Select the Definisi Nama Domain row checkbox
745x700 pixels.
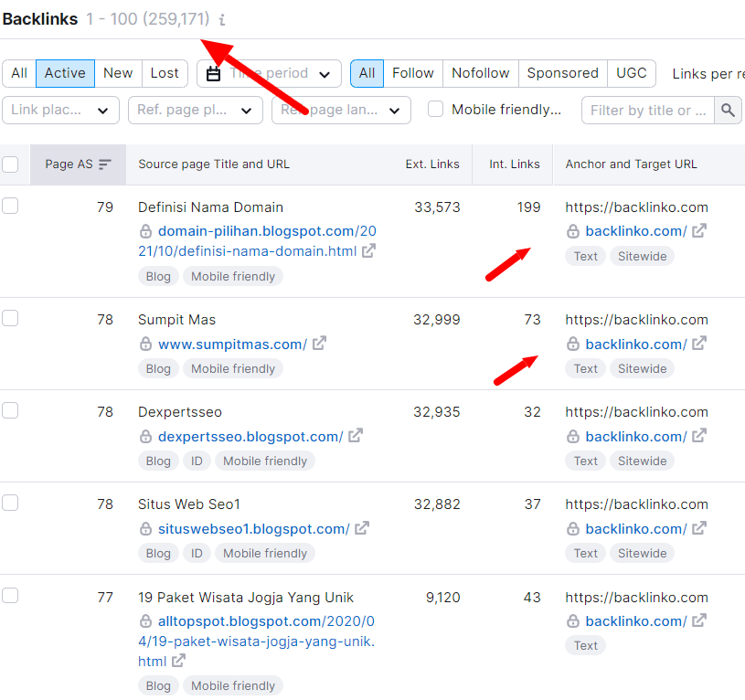[10, 205]
